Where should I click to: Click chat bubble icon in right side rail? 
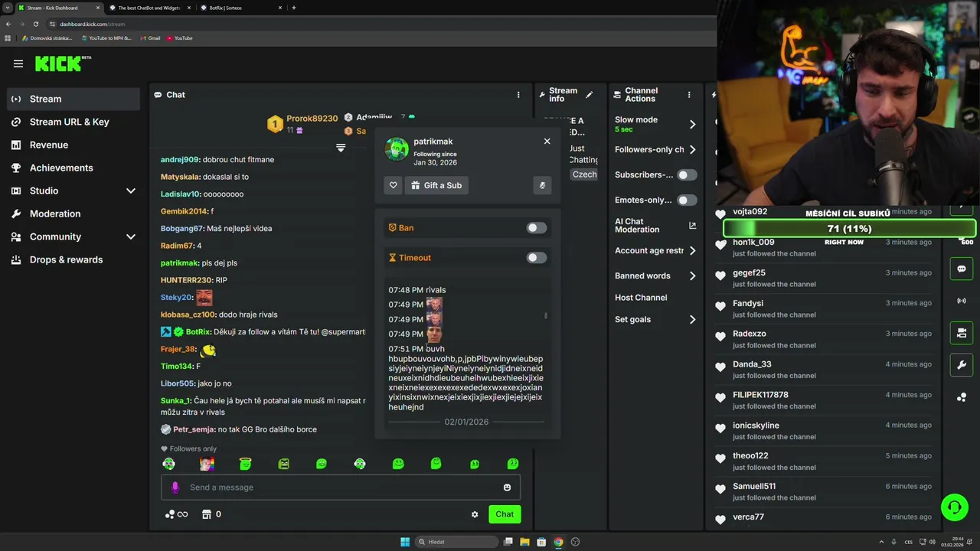pos(962,269)
